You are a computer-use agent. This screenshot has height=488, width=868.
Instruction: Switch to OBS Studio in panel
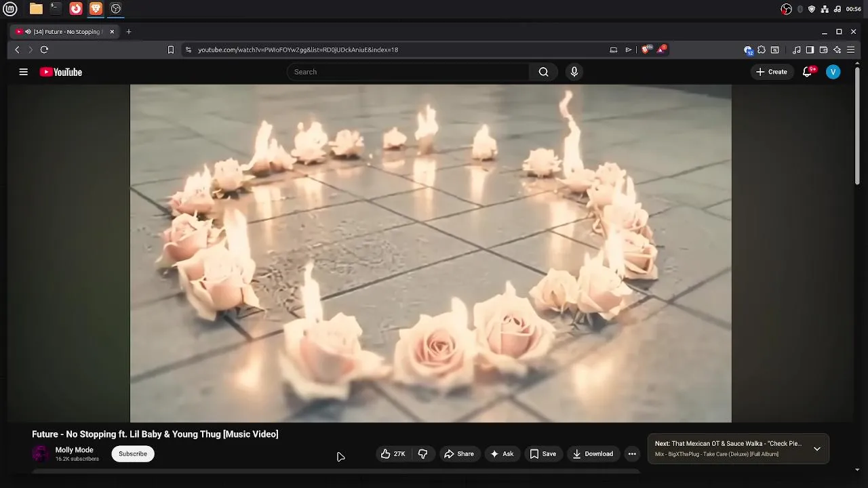(116, 9)
